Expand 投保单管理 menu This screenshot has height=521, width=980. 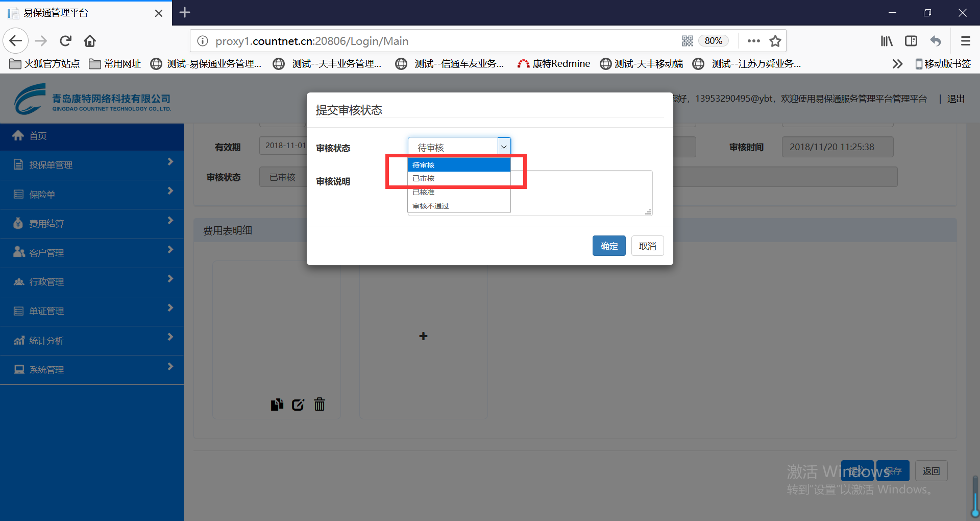pos(92,165)
